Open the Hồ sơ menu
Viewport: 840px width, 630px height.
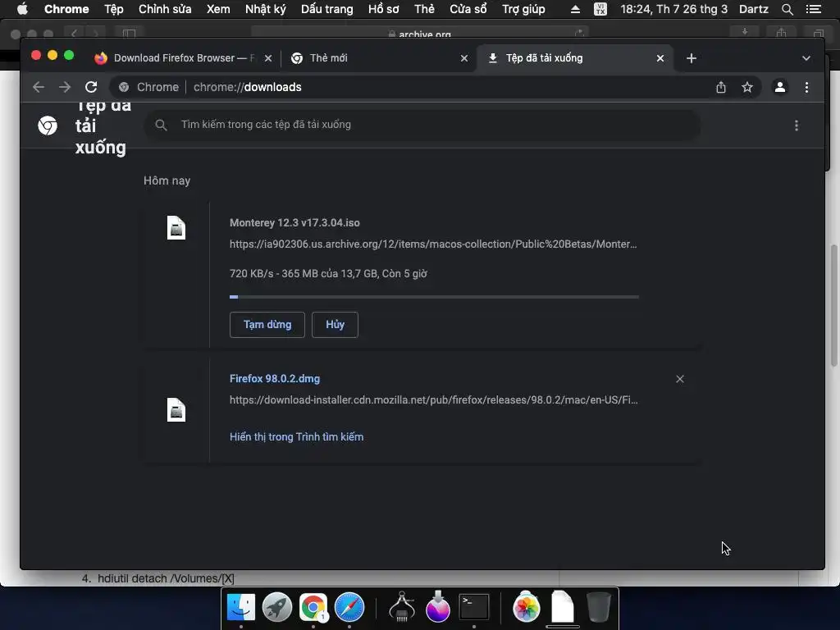tap(384, 9)
